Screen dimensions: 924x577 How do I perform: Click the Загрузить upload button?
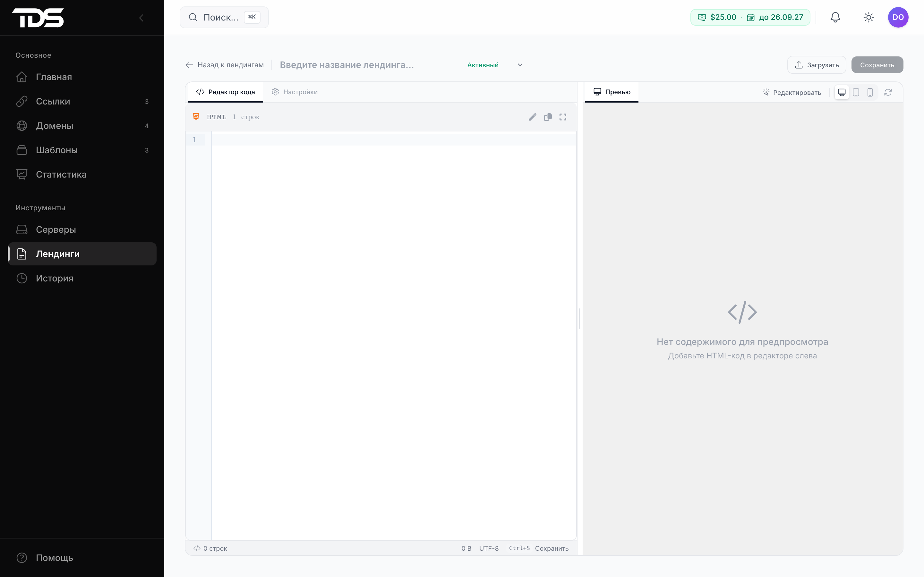pos(816,65)
